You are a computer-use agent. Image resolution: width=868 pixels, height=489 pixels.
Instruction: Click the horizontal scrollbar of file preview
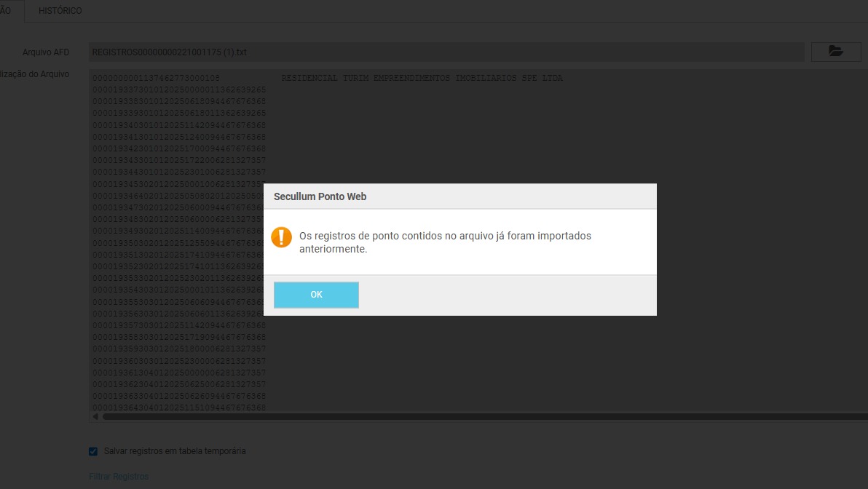click(x=485, y=416)
